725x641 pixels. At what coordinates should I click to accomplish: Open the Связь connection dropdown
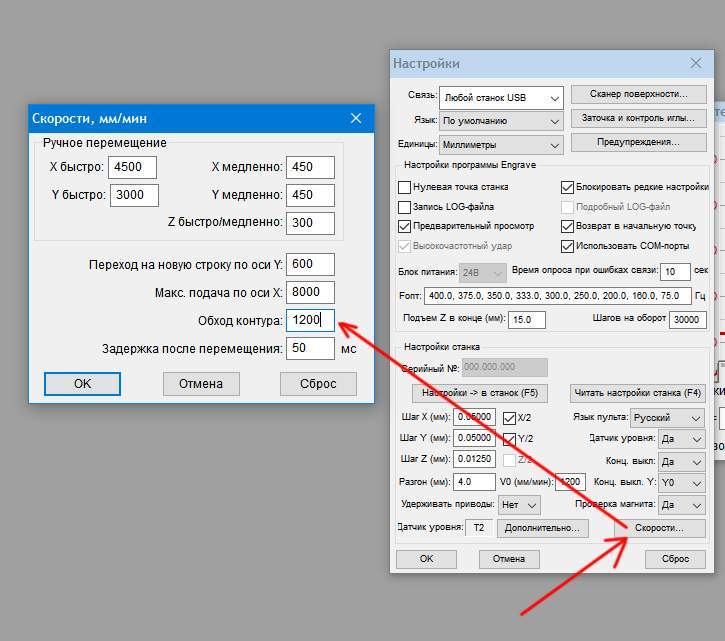click(501, 97)
